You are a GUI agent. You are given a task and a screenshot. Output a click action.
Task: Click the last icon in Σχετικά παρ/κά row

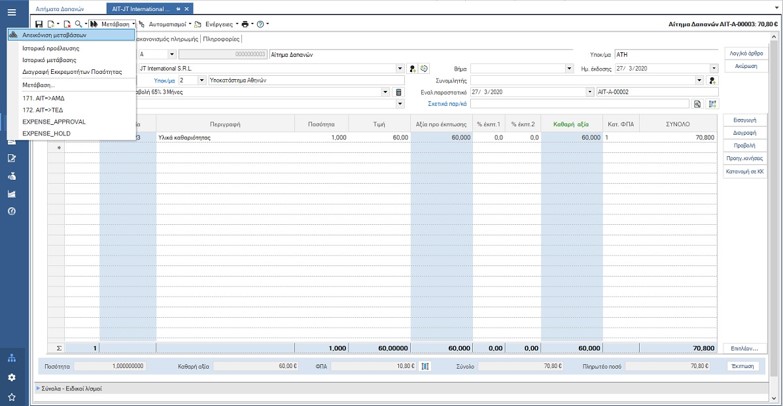(x=712, y=104)
